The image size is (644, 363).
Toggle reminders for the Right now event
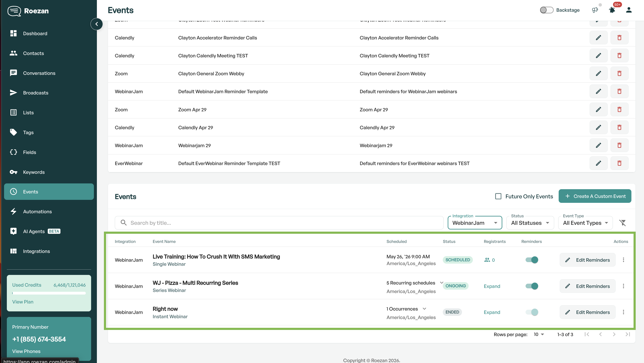532,312
